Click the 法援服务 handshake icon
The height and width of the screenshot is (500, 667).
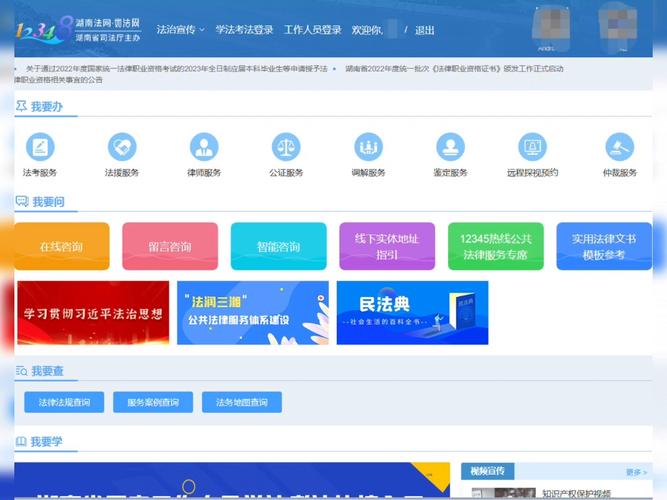pos(122,148)
